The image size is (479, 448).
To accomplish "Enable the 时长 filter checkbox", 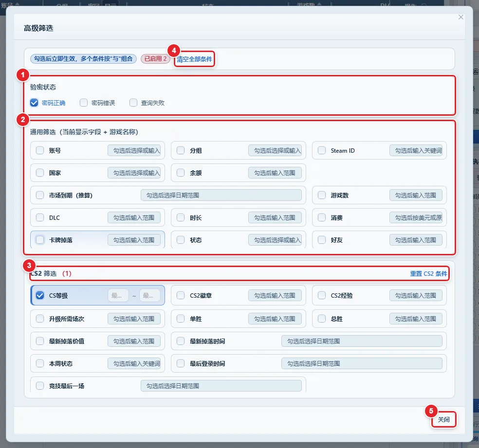I will pyautogui.click(x=181, y=217).
